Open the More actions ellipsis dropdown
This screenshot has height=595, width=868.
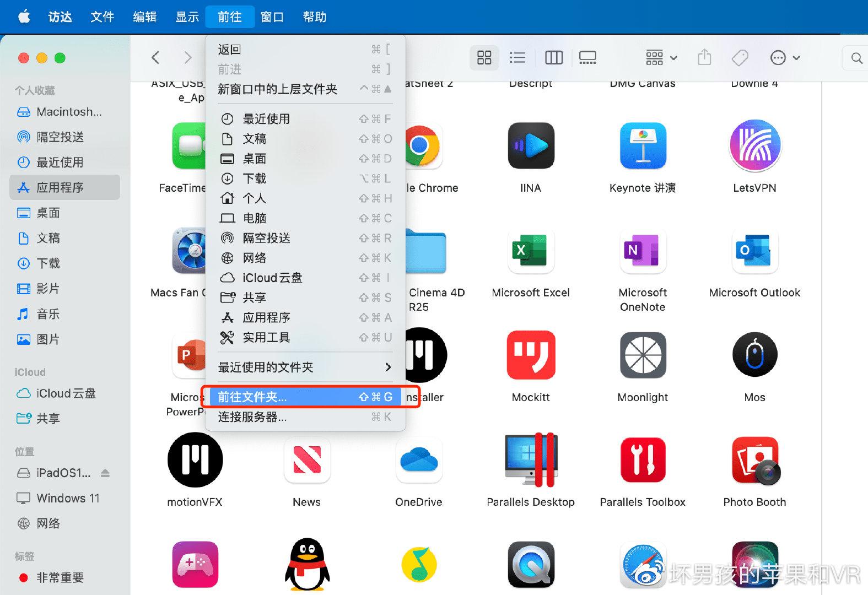pos(785,57)
